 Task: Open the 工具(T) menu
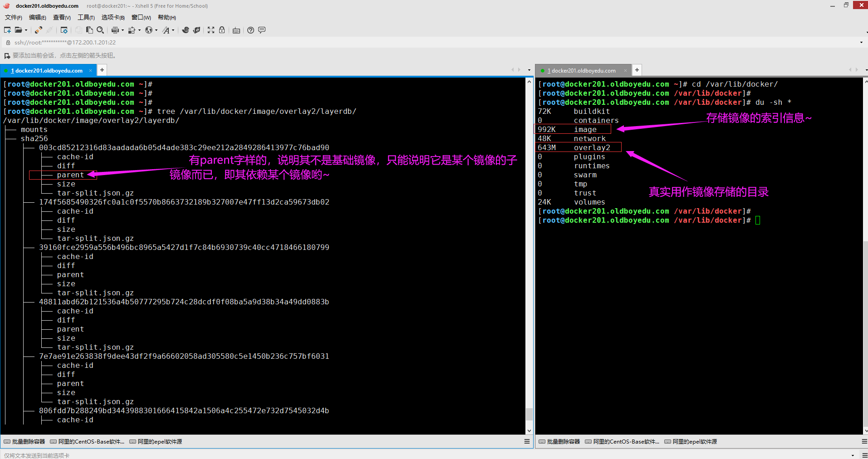click(86, 17)
